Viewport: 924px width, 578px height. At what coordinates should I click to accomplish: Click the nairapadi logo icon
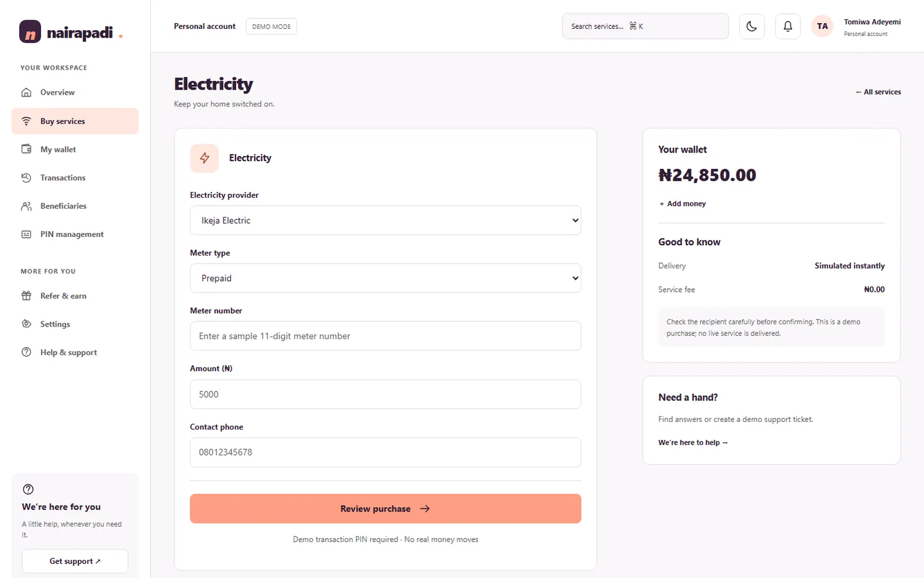(30, 31)
